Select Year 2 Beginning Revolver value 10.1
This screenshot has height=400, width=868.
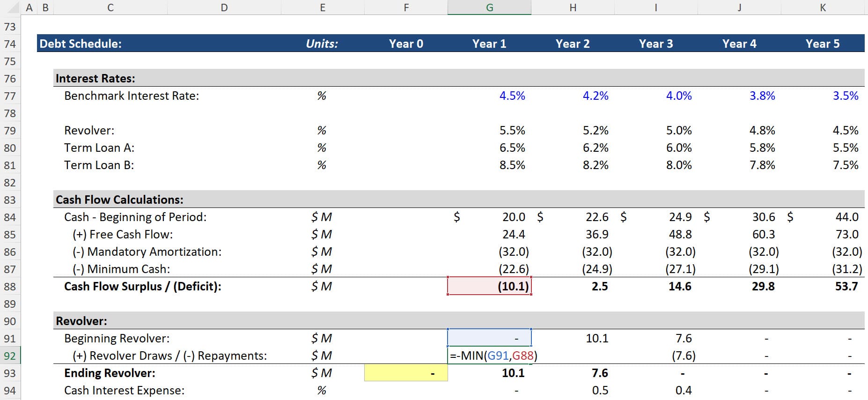596,339
